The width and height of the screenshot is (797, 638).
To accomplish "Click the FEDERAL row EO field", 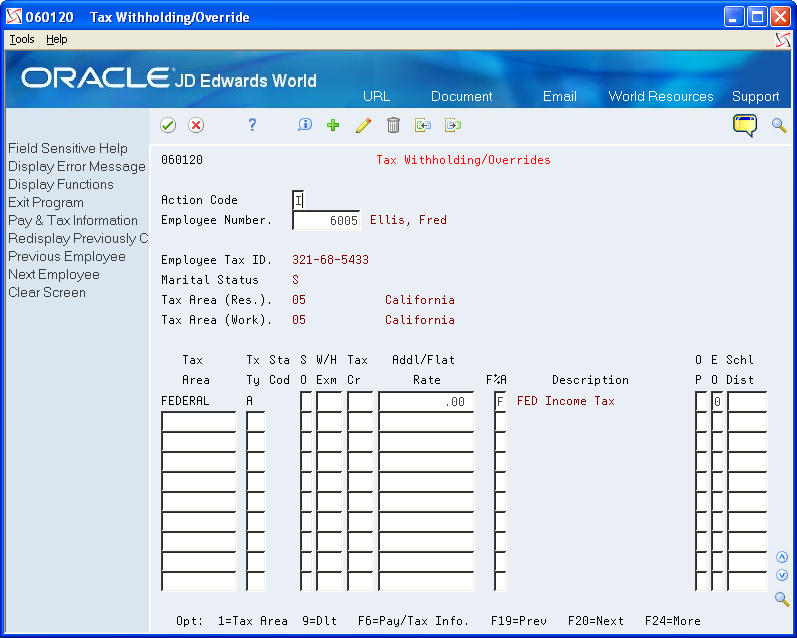I will tap(717, 401).
